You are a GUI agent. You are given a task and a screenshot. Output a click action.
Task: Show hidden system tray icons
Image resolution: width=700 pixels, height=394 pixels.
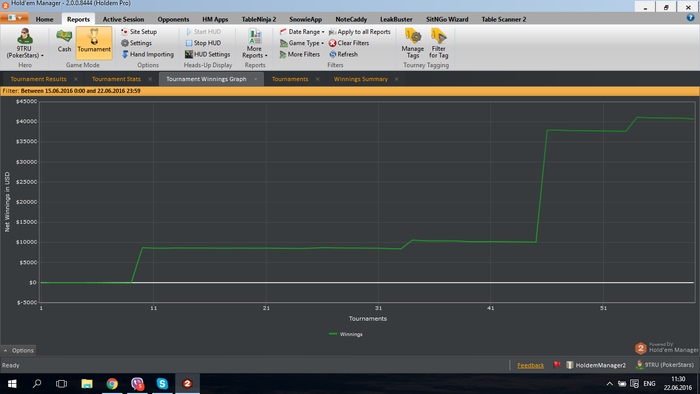(609, 384)
